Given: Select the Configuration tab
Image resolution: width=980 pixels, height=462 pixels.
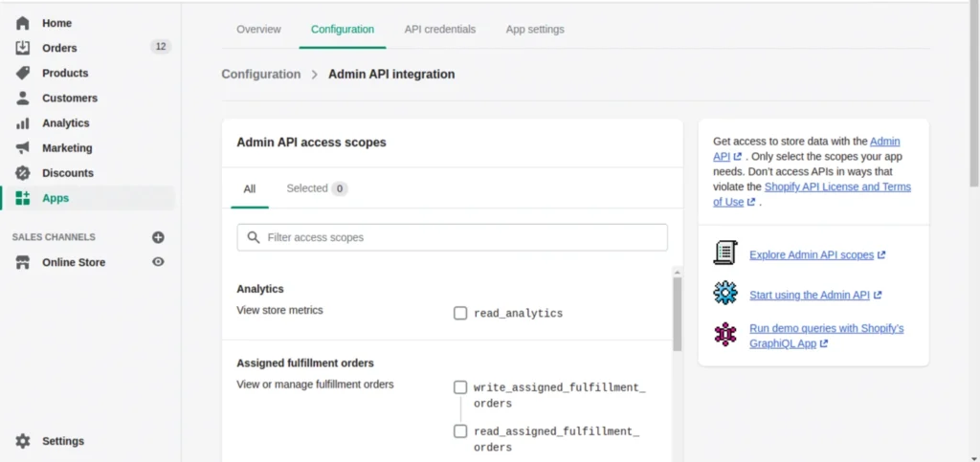Looking at the screenshot, I should click(343, 30).
